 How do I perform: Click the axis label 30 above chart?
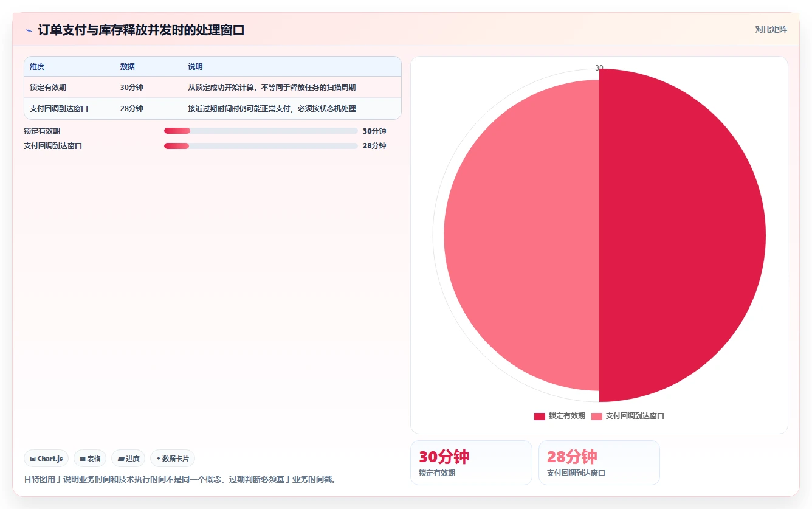(599, 68)
